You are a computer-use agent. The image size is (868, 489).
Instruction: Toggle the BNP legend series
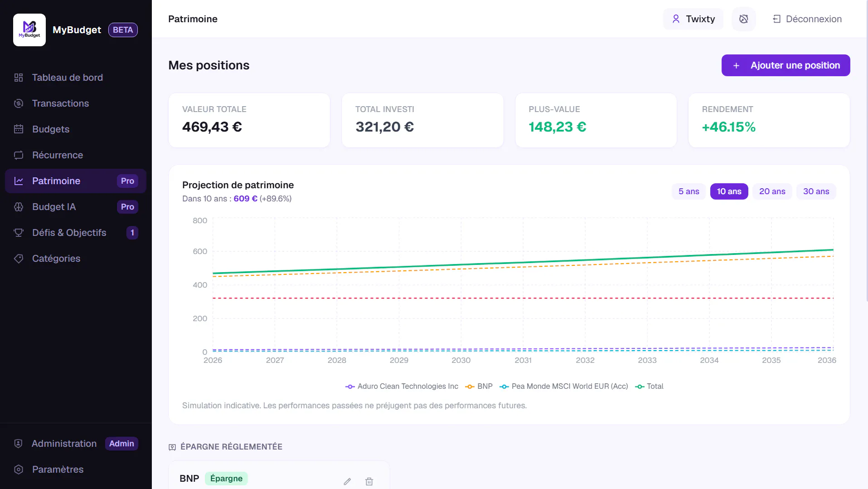point(479,386)
